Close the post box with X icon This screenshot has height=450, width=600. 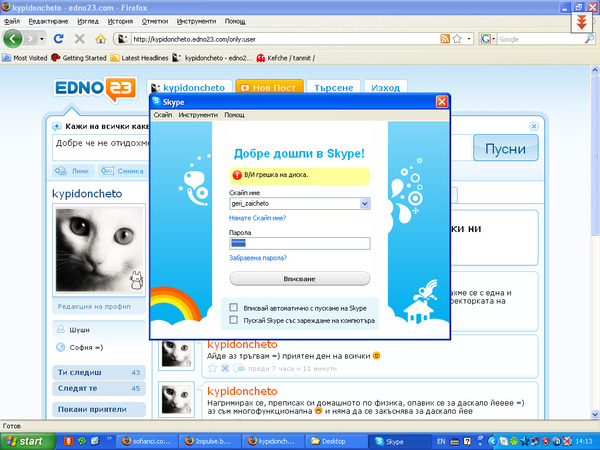[534, 126]
